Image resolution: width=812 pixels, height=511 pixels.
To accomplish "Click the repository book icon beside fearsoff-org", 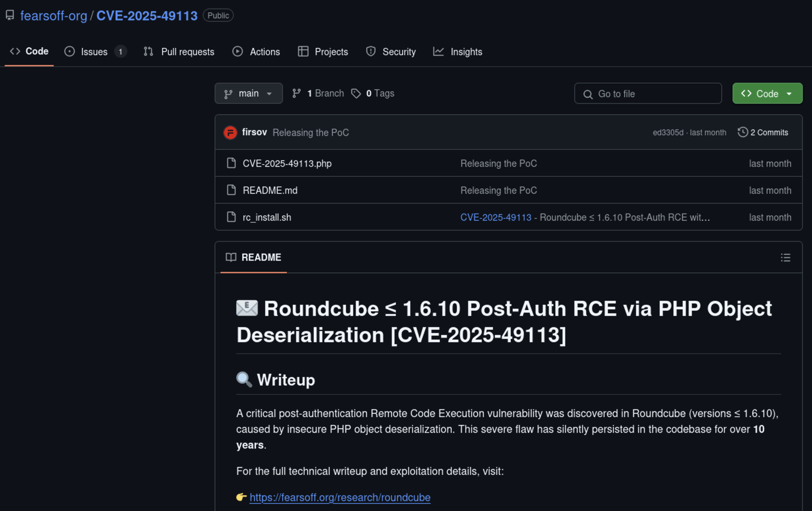I will click(10, 15).
